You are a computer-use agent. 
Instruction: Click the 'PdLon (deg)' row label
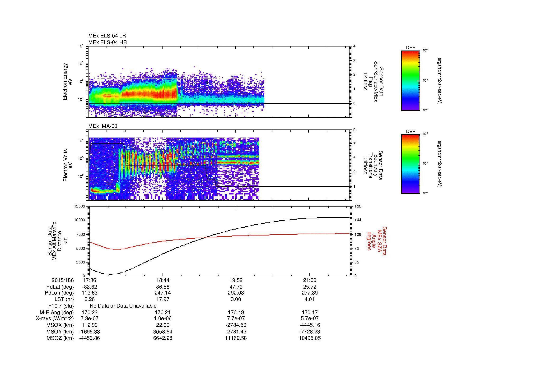pyautogui.click(x=60, y=293)
